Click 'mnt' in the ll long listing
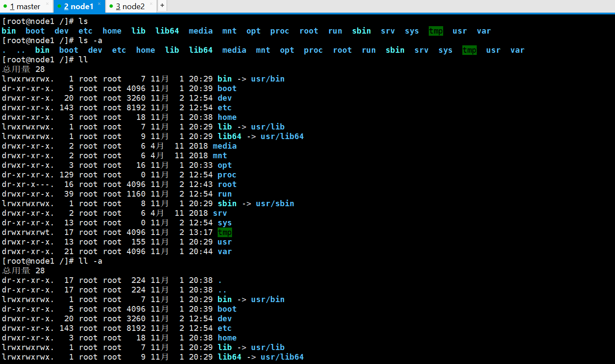Screen dimensions: 615x364 (x=220, y=156)
